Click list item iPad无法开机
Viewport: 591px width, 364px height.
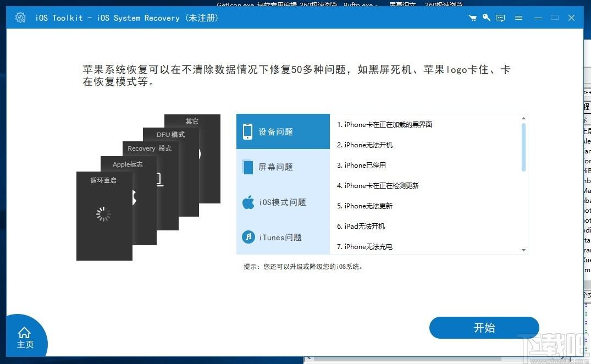(361, 226)
